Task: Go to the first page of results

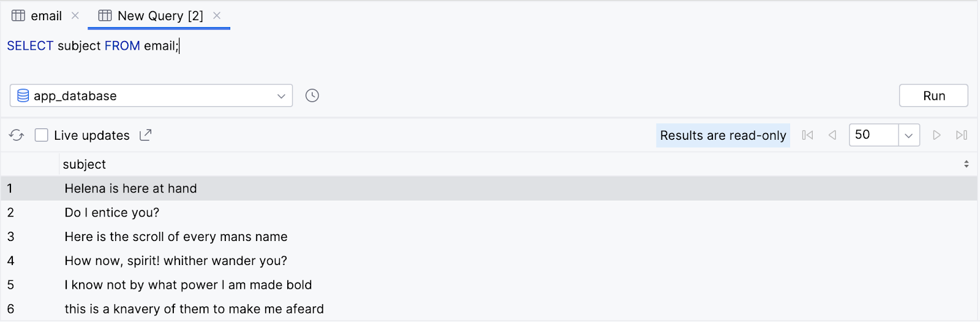Action: click(x=808, y=136)
